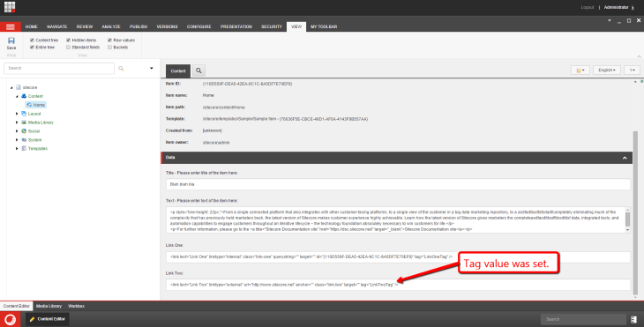The height and width of the screenshot is (327, 644).
Task: Toggle the Raw values checkbox
Action: [109, 41]
